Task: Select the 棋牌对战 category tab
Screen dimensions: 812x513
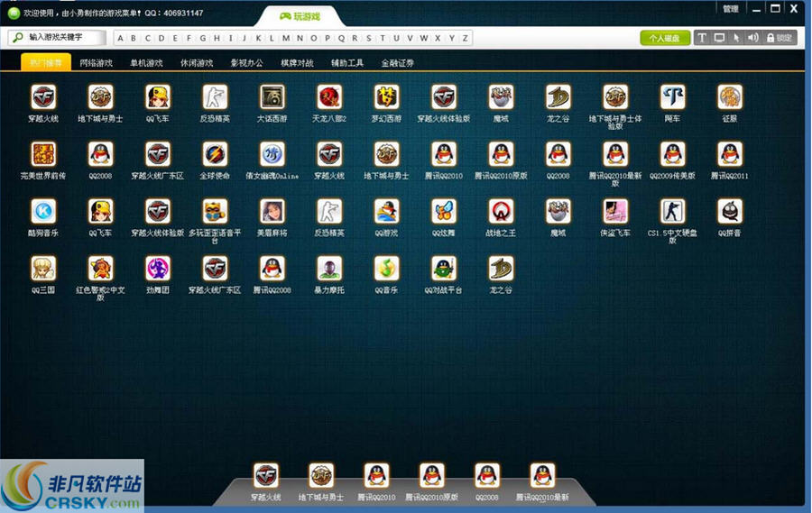Action: pos(297,63)
